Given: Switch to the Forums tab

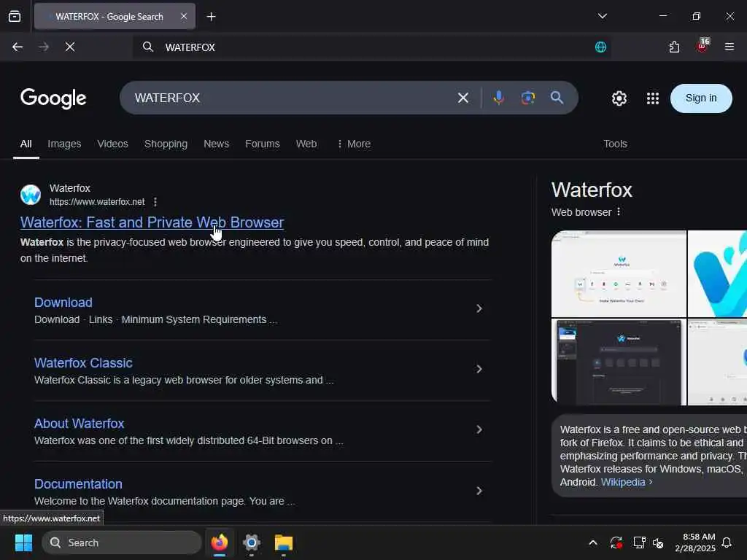Looking at the screenshot, I should click(x=263, y=144).
